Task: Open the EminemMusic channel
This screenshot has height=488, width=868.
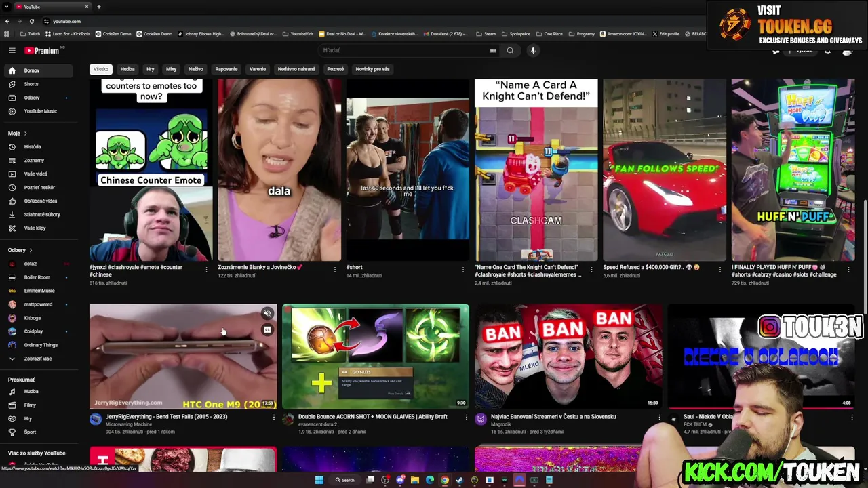Action: point(39,291)
